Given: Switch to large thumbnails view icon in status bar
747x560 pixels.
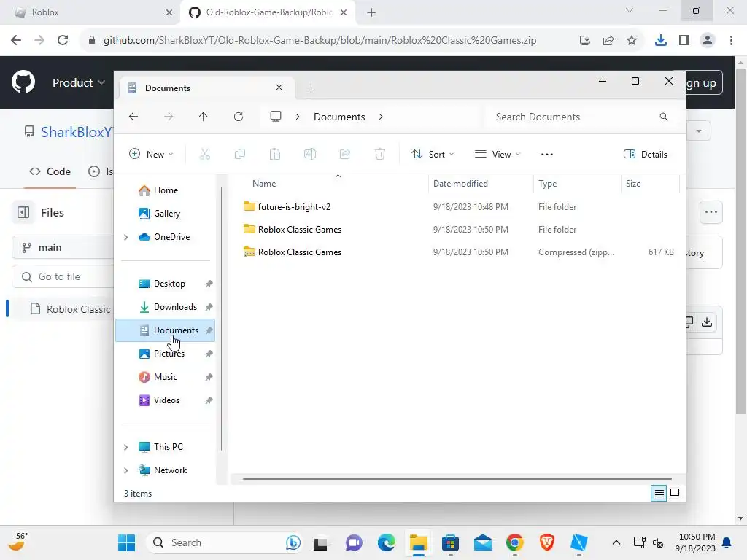Looking at the screenshot, I should (675, 493).
